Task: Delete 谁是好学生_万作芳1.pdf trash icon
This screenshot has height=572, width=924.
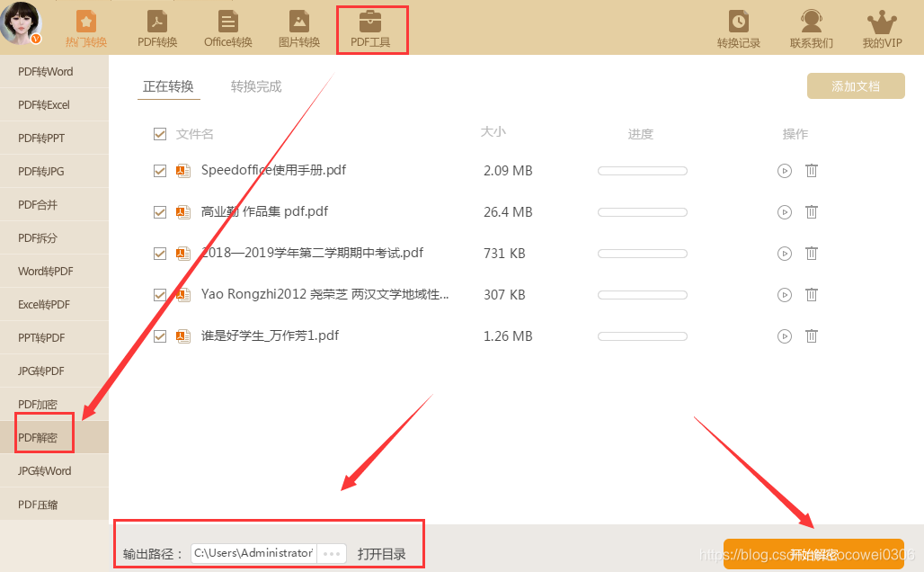Action: pyautogui.click(x=812, y=336)
